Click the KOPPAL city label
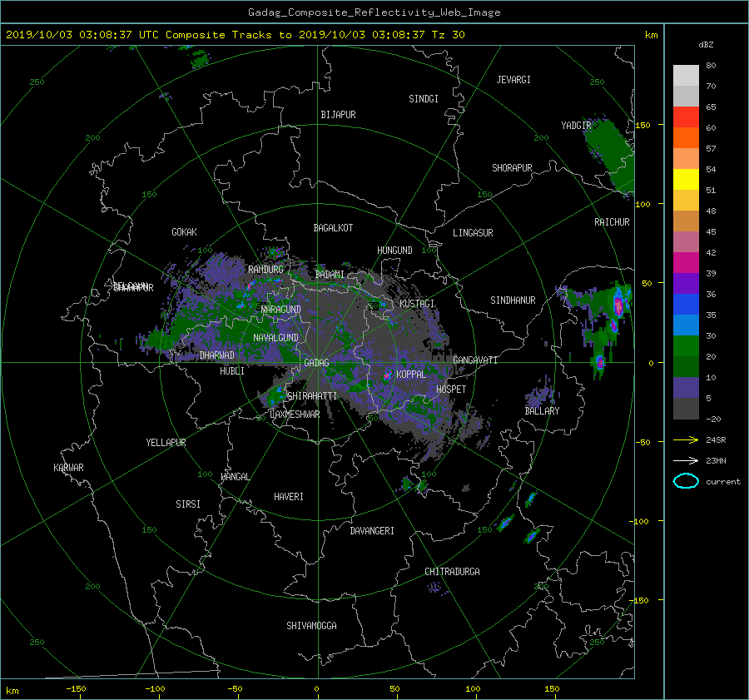Image resolution: width=749 pixels, height=700 pixels. click(x=411, y=375)
